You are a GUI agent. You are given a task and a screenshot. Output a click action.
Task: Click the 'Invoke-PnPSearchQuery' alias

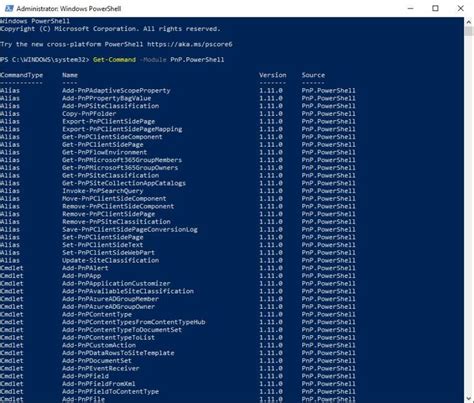click(x=103, y=191)
